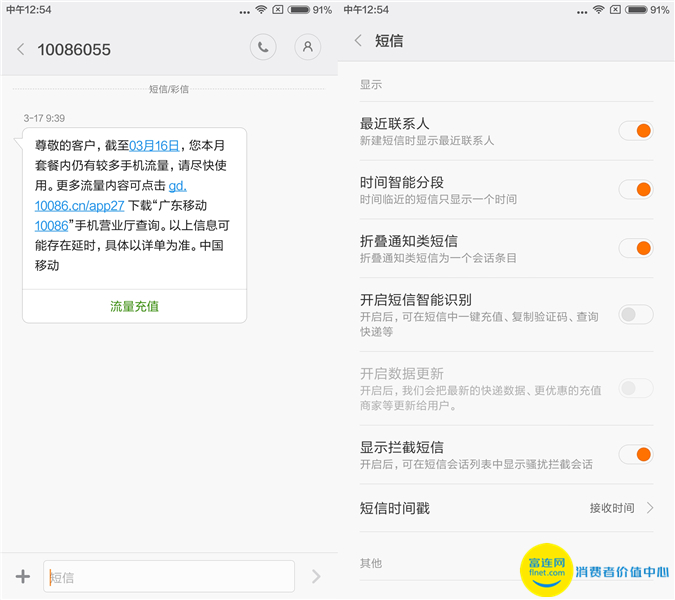Select 接收时间 value for timestamp
The image size is (675, 600).
tap(612, 508)
